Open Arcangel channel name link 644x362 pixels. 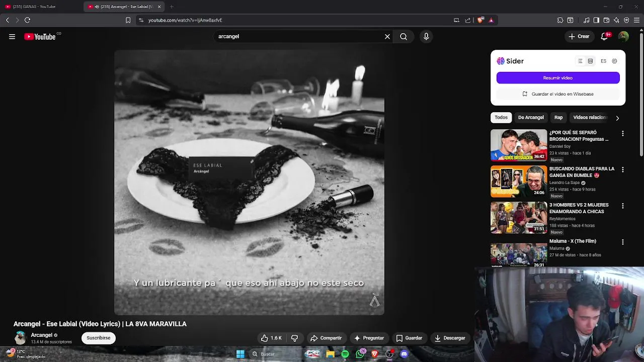41,335
